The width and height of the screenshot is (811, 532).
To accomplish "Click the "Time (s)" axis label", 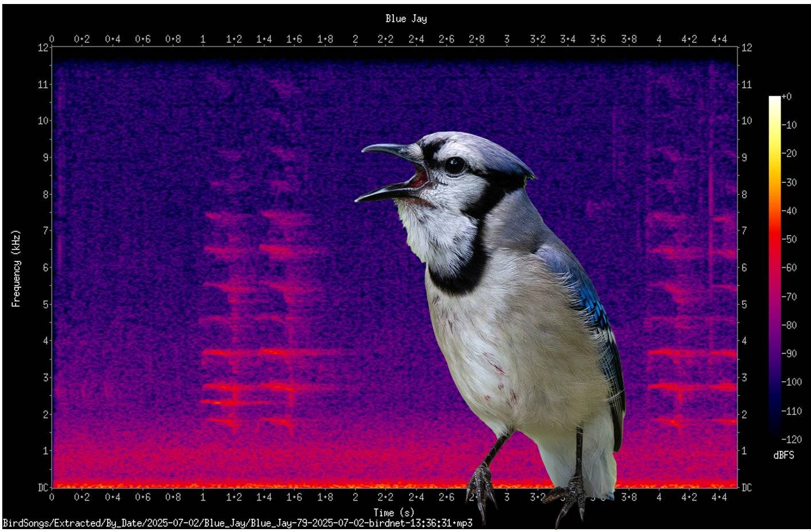I will (x=393, y=512).
